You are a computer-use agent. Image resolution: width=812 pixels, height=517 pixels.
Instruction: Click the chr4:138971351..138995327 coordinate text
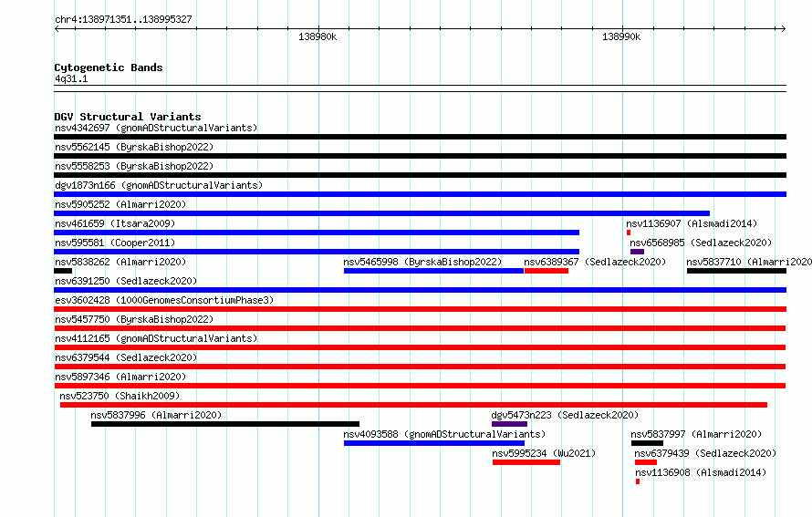(x=123, y=20)
